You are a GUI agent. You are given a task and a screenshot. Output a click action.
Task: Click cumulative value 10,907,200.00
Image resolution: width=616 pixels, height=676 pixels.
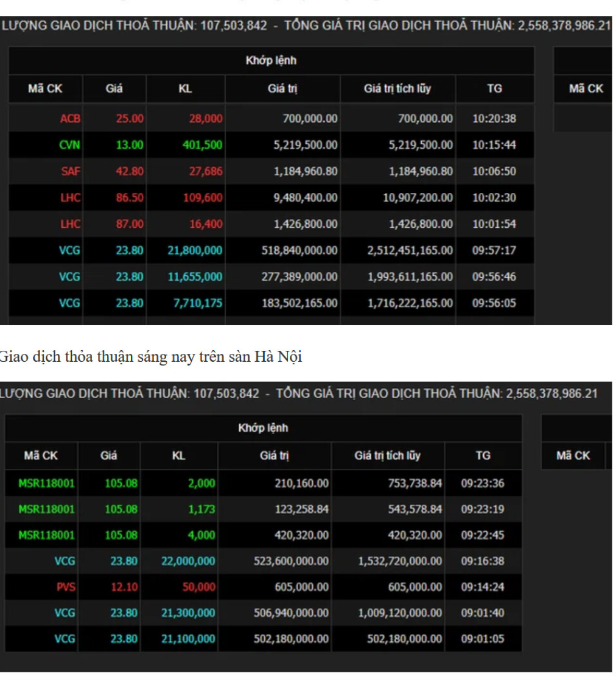[x=418, y=197]
